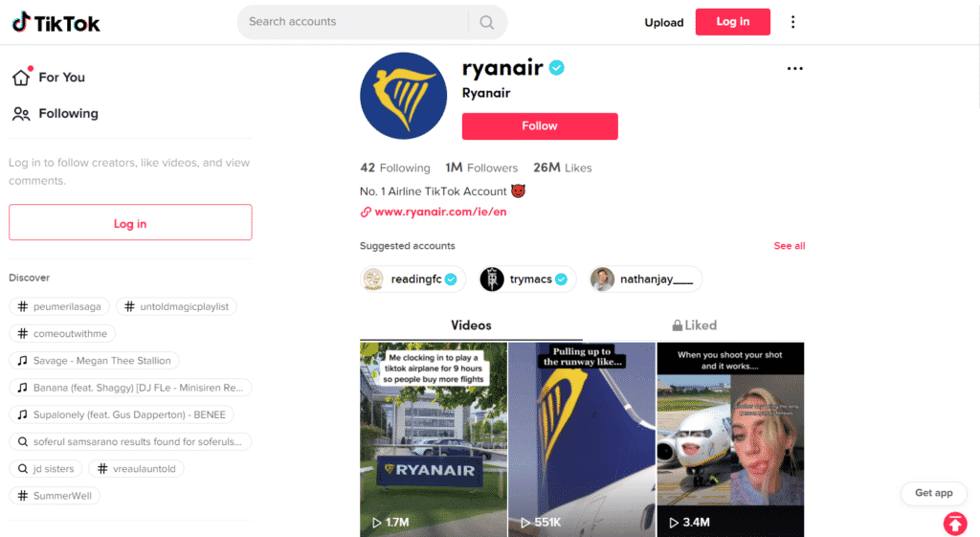Open the video with 3.4M views
Viewport: 980px width, 537px height.
(x=730, y=439)
